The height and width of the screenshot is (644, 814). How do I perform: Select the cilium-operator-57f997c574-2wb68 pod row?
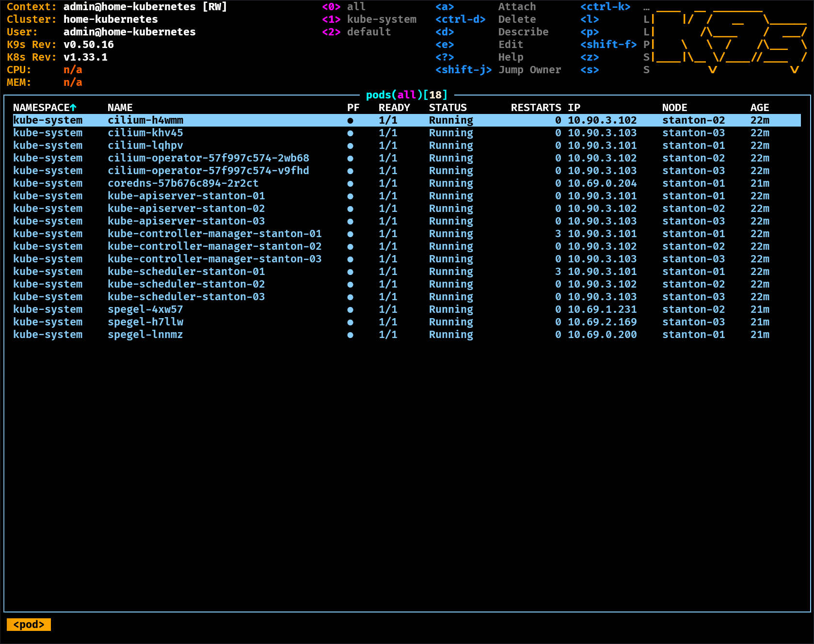click(x=208, y=158)
